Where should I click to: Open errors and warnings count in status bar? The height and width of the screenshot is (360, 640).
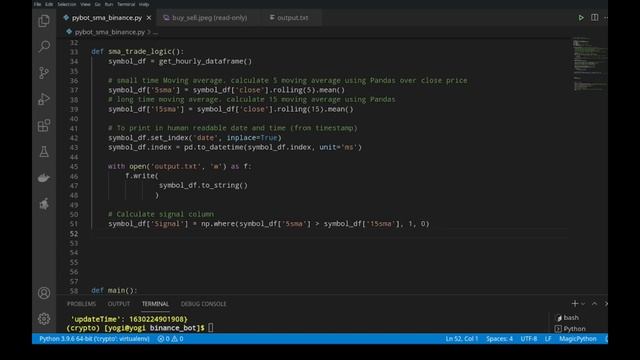tap(170, 339)
